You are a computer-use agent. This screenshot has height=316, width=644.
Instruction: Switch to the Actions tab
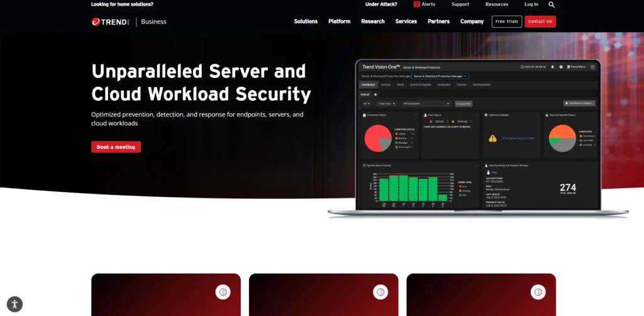coord(386,84)
